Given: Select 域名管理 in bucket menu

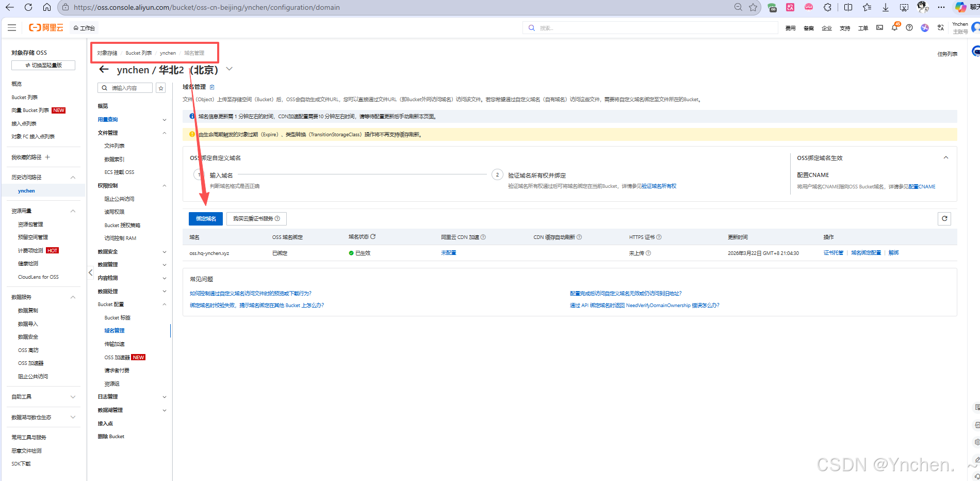Looking at the screenshot, I should click(115, 331).
